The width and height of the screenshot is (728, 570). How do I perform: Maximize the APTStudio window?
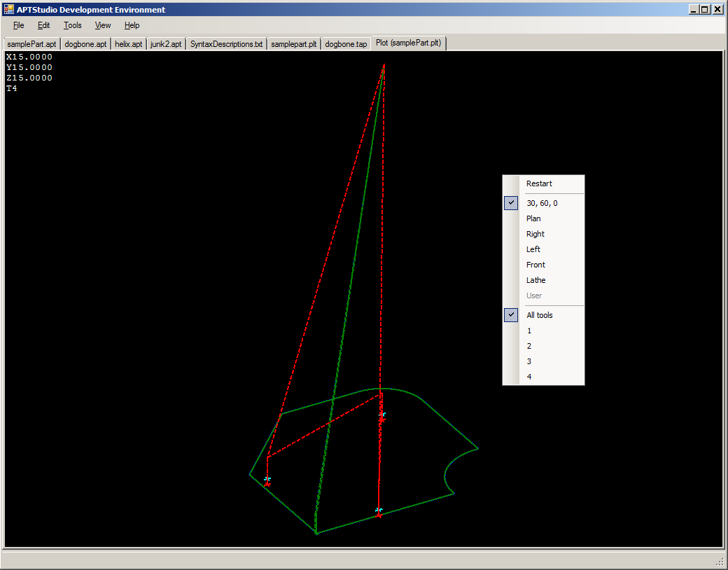pos(705,9)
